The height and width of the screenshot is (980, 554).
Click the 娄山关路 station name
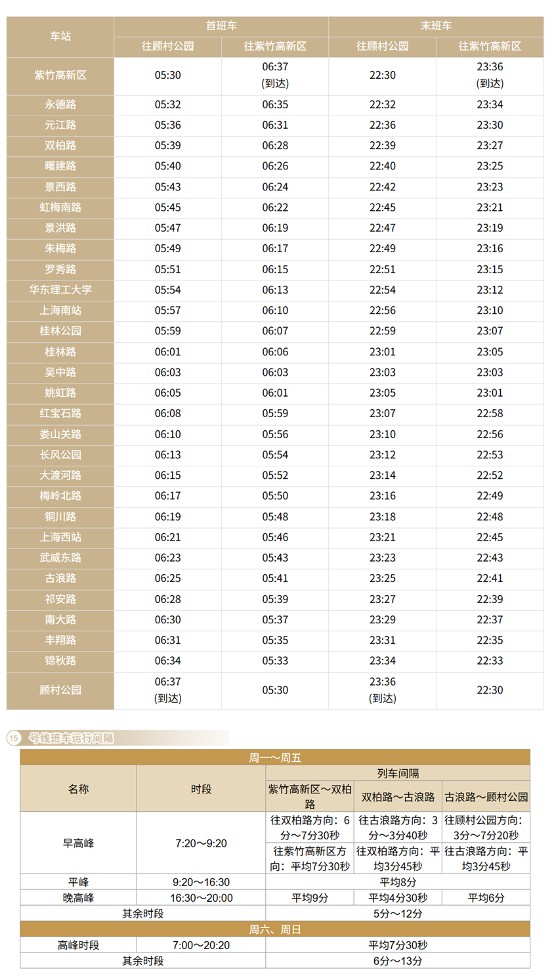(60, 434)
